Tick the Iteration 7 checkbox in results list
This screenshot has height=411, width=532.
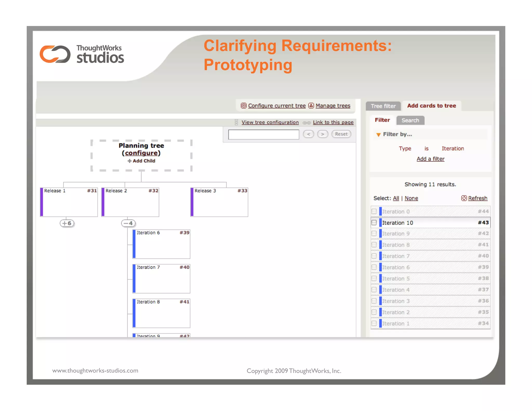[374, 256]
